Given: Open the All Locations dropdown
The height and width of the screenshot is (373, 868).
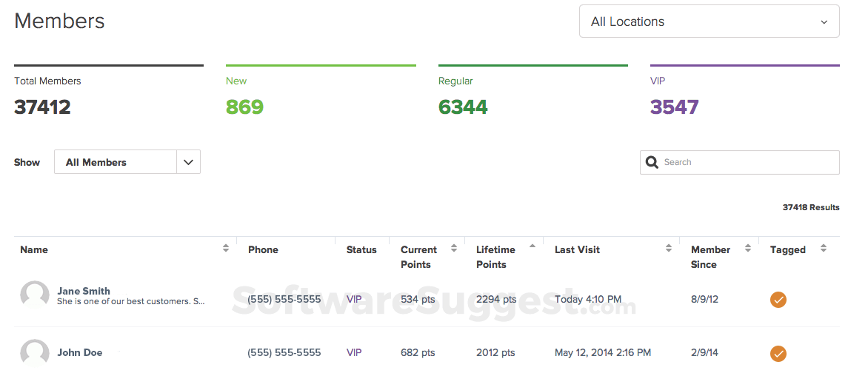Looking at the screenshot, I should pyautogui.click(x=709, y=21).
